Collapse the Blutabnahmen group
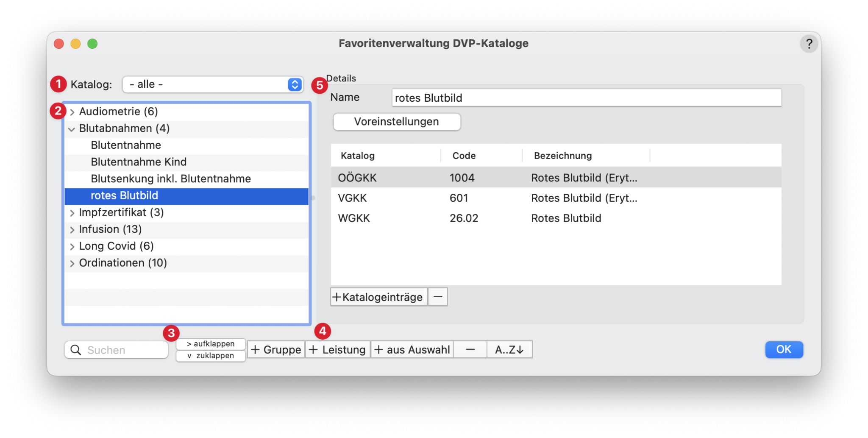This screenshot has width=868, height=438. tap(72, 129)
